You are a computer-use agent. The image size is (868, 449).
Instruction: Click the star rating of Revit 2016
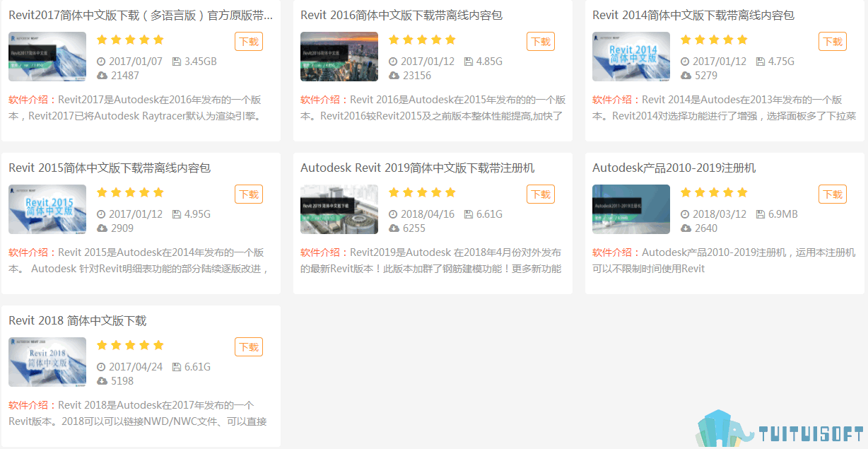[422, 40]
